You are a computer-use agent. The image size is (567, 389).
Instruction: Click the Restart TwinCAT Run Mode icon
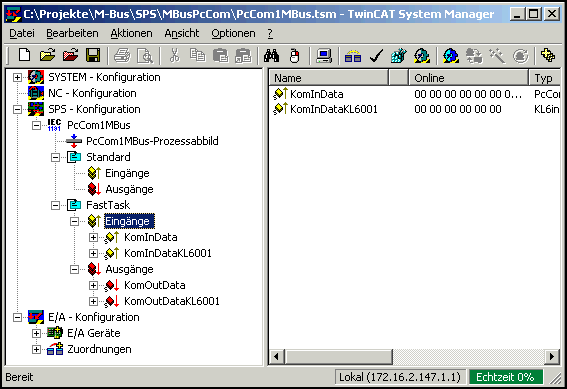point(422,56)
